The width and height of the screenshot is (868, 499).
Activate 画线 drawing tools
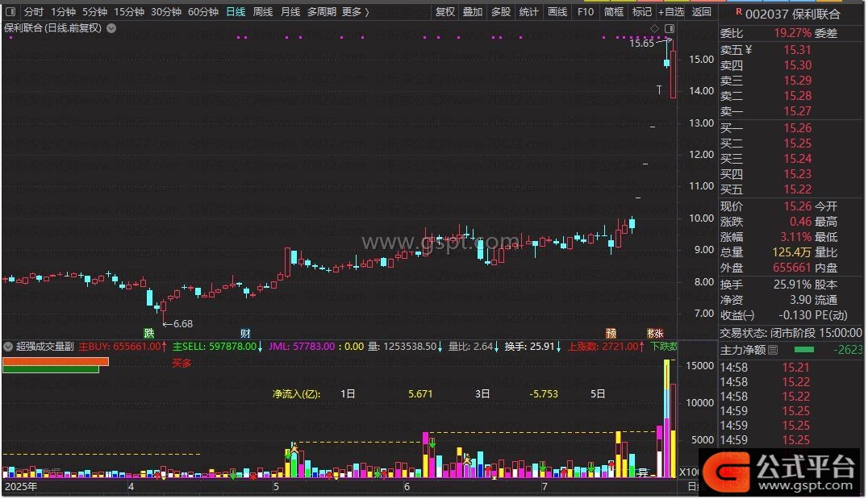[557, 11]
